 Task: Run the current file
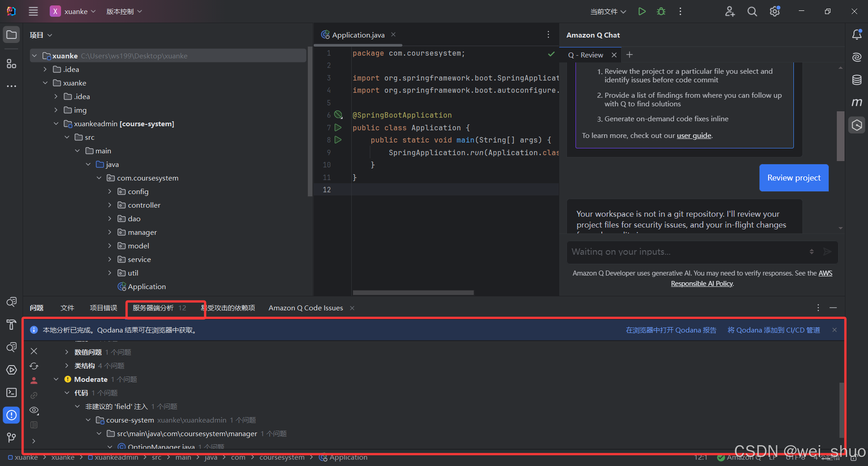pos(642,11)
